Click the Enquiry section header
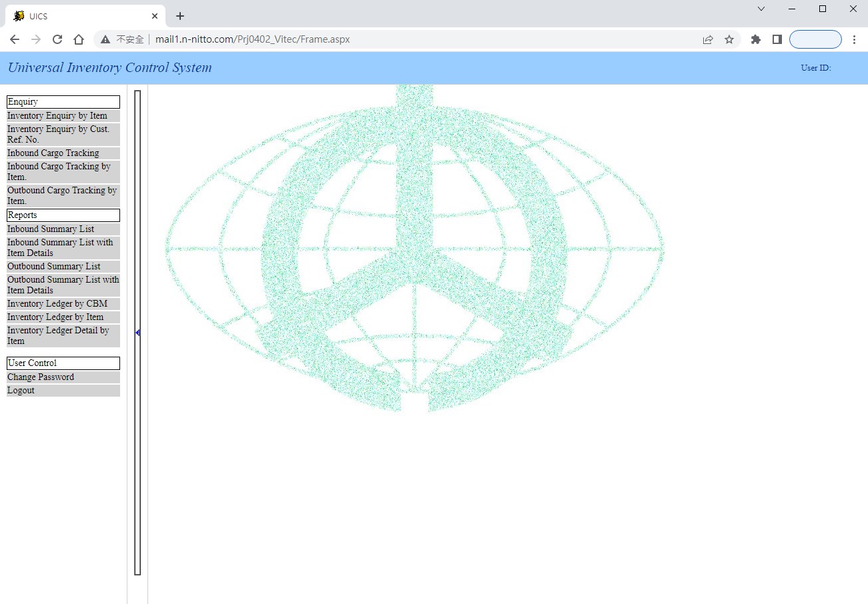 [63, 102]
